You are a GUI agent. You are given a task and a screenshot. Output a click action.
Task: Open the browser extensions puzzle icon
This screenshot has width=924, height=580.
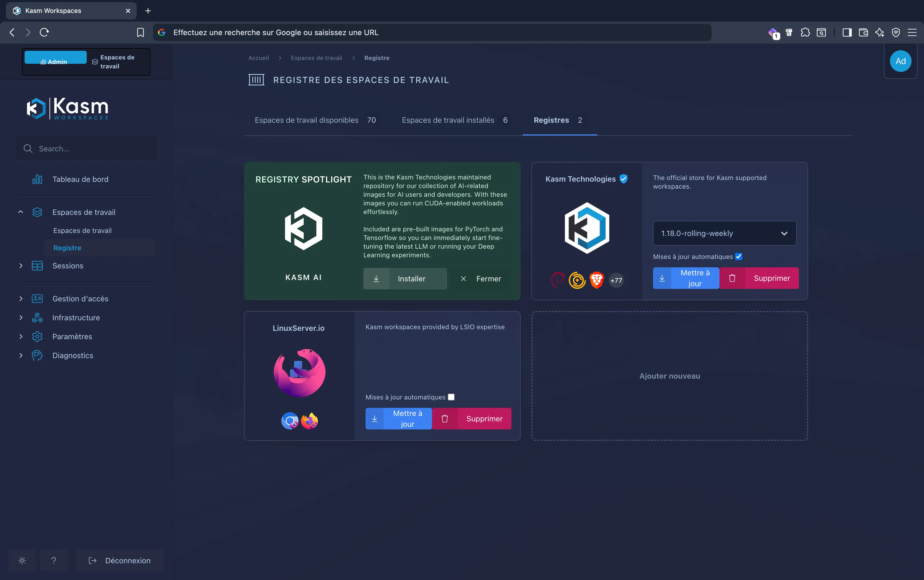(805, 33)
